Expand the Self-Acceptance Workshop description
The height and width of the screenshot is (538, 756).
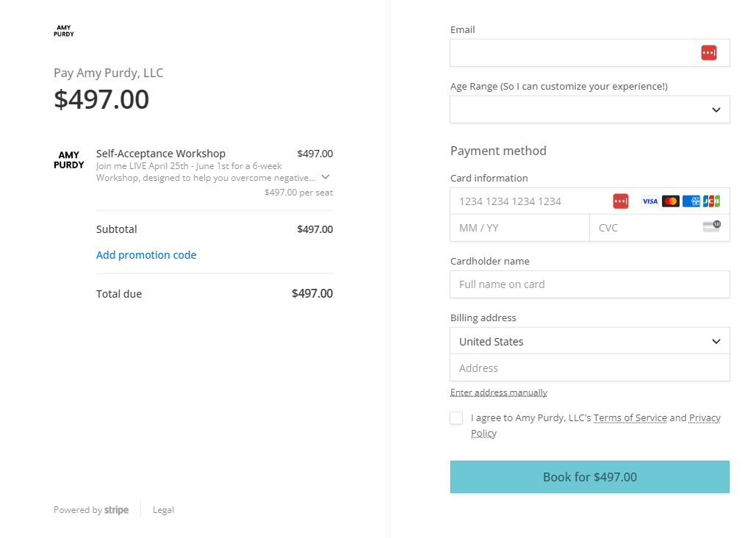point(325,177)
